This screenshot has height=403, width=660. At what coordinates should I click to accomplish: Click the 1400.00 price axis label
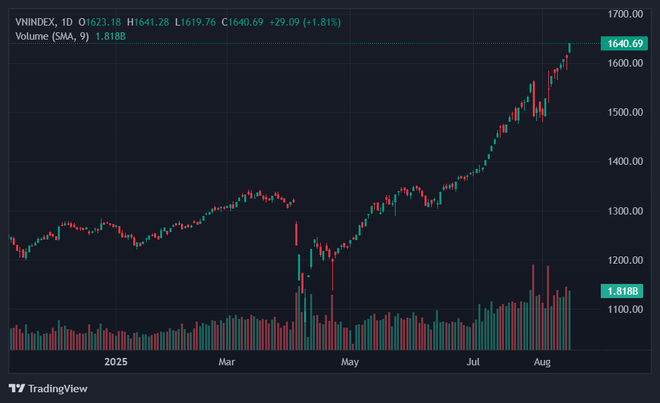click(624, 162)
